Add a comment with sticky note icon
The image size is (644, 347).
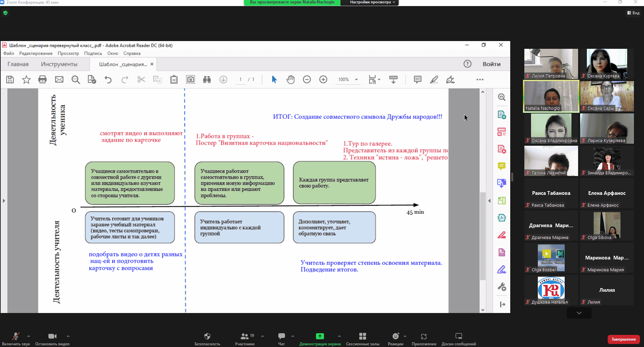click(x=417, y=80)
